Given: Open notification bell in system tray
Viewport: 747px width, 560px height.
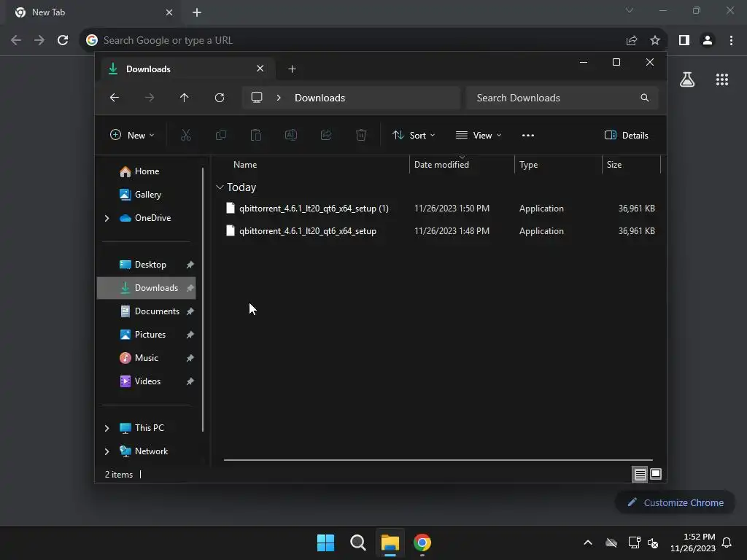Looking at the screenshot, I should click(727, 542).
